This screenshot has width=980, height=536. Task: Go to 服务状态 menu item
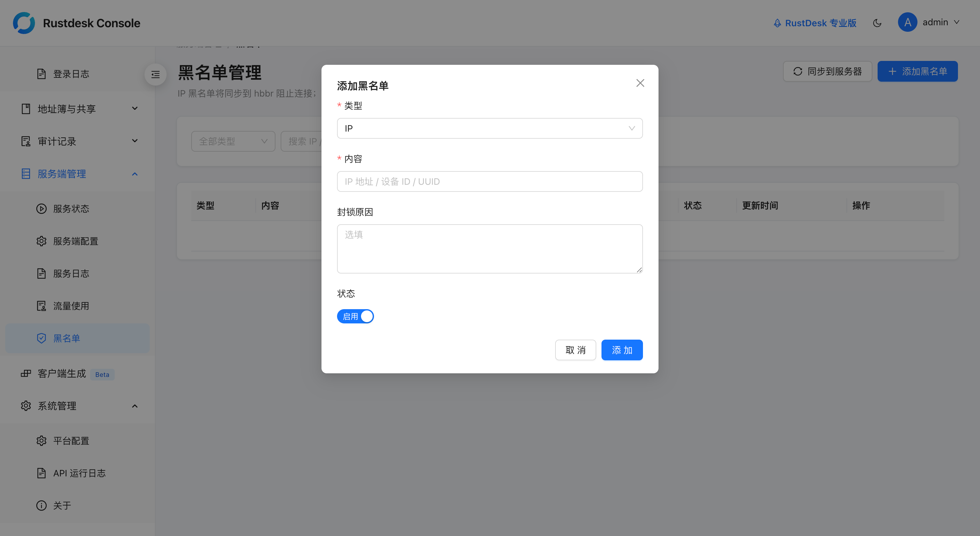77,209
